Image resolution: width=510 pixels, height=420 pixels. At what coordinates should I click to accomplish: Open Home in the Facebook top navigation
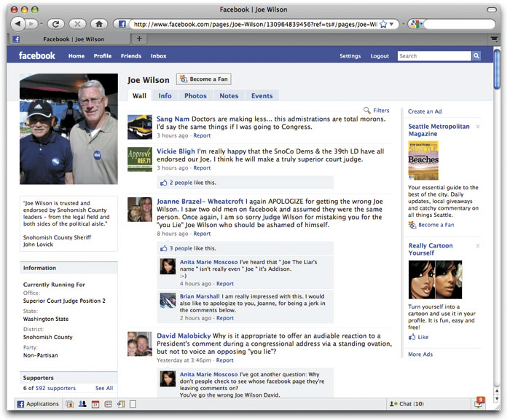76,56
